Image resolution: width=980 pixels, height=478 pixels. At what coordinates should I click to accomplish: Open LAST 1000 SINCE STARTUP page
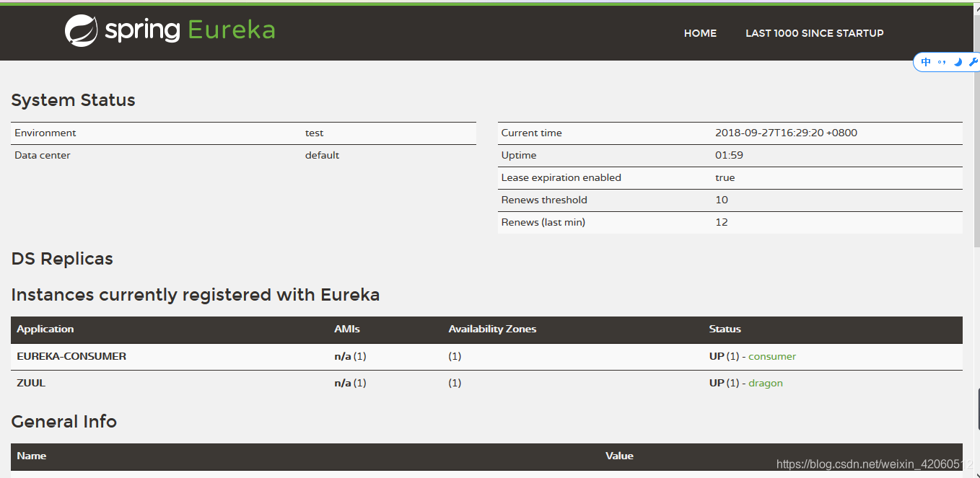tap(815, 33)
